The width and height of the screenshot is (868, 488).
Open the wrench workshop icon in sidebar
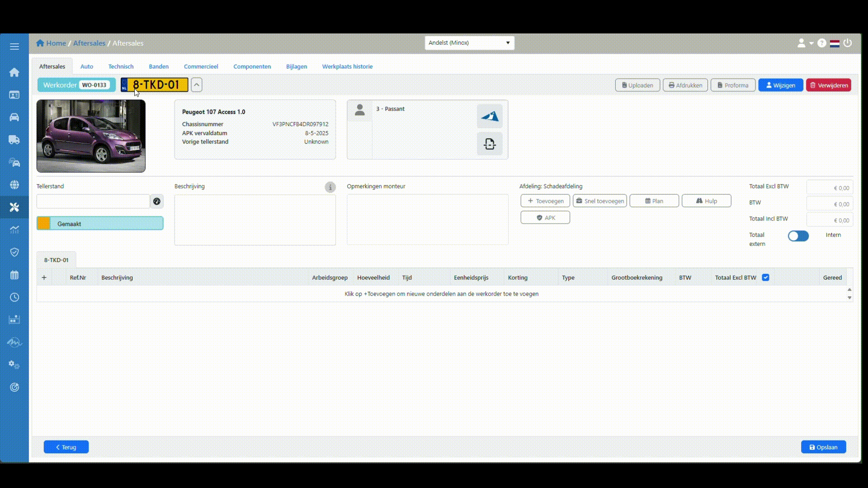(14, 207)
